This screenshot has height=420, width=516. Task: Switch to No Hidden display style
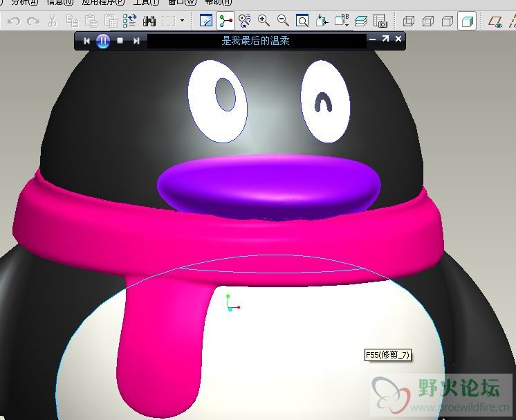pyautogui.click(x=448, y=21)
